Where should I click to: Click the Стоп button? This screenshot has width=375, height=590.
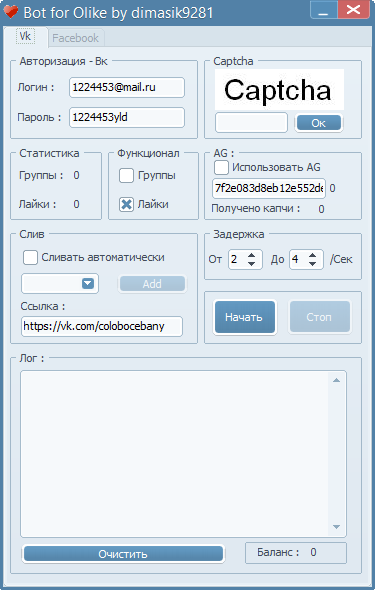click(319, 317)
